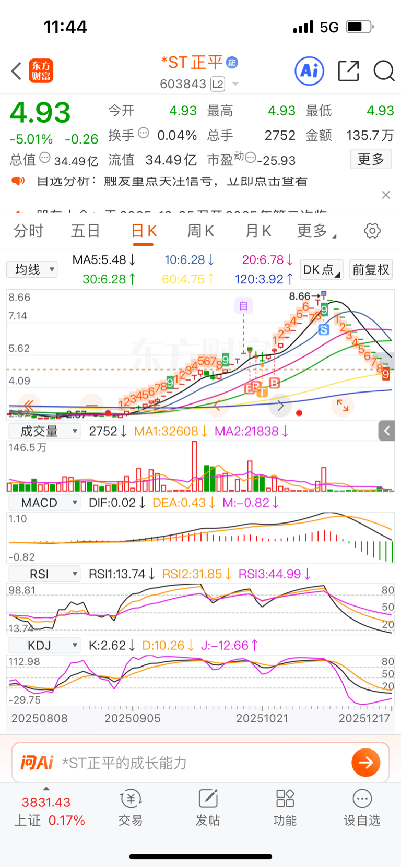Tap the 总值 info smiley icon
This screenshot has width=401, height=868.
tap(45, 157)
